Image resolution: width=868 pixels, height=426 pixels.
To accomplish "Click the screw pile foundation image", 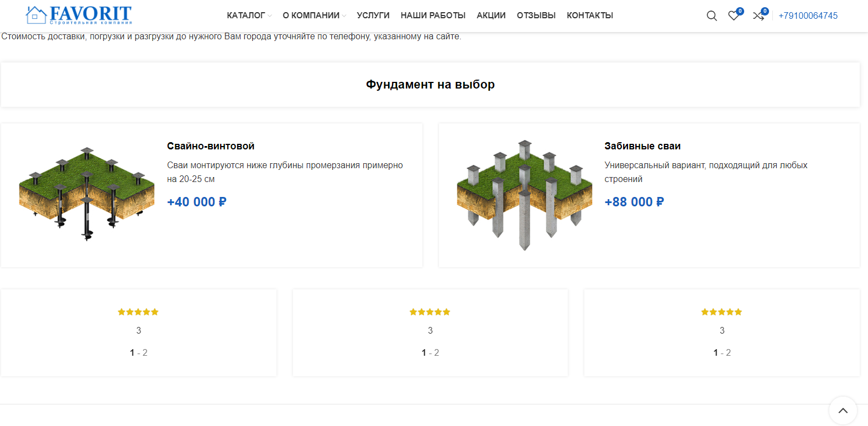I will [x=87, y=194].
